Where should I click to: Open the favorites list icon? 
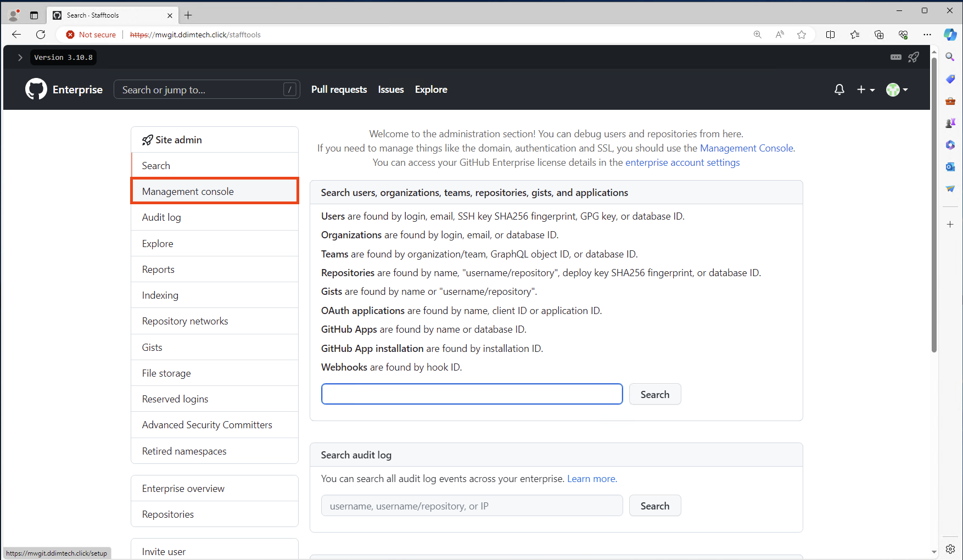[x=855, y=35]
